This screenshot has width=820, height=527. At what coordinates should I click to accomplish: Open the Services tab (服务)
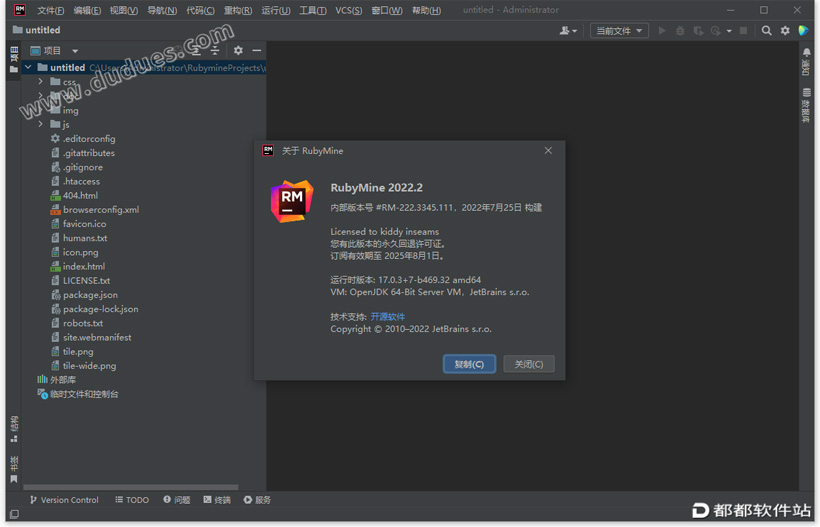click(x=257, y=500)
